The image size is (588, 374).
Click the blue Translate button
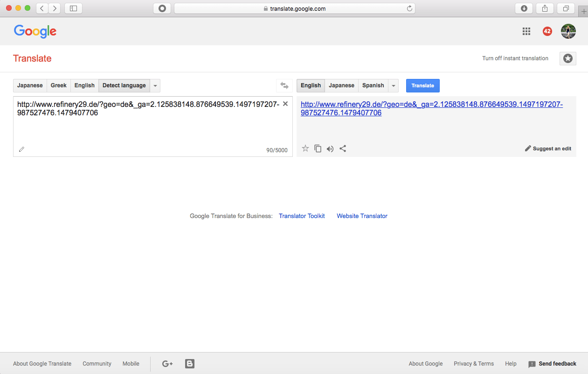(x=422, y=85)
